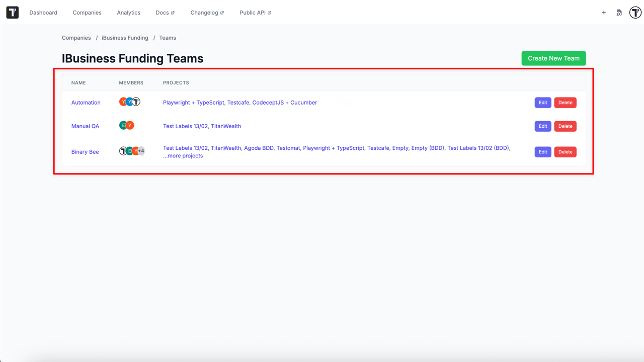Open the Public API documentation
644x362 pixels.
[x=253, y=13]
